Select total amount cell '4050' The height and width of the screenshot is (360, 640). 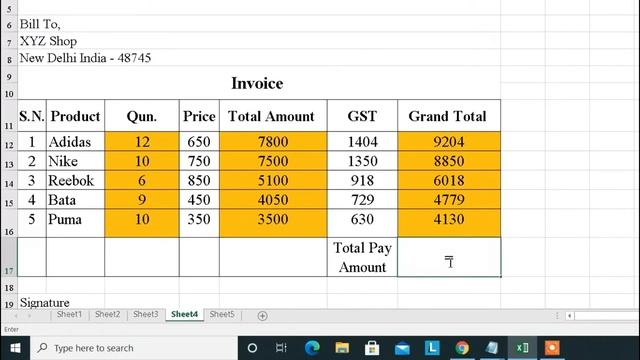click(273, 200)
